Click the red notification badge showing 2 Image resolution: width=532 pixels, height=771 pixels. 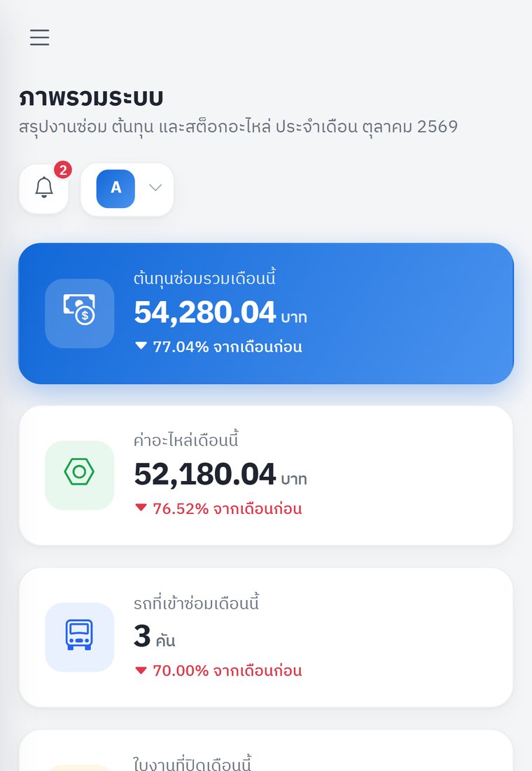tap(62, 170)
